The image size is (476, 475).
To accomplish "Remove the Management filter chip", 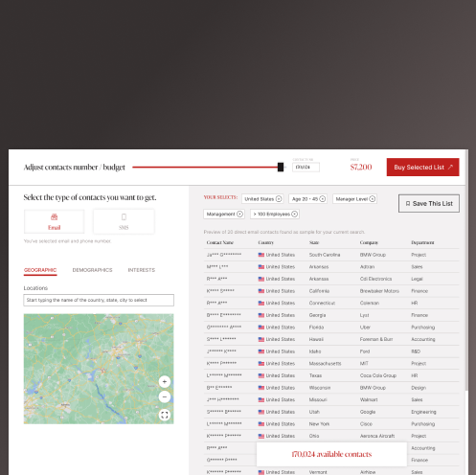I will (x=239, y=214).
